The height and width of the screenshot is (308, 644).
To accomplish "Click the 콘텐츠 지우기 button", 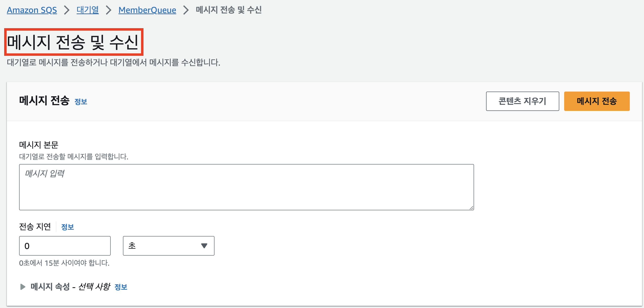I will pos(523,101).
